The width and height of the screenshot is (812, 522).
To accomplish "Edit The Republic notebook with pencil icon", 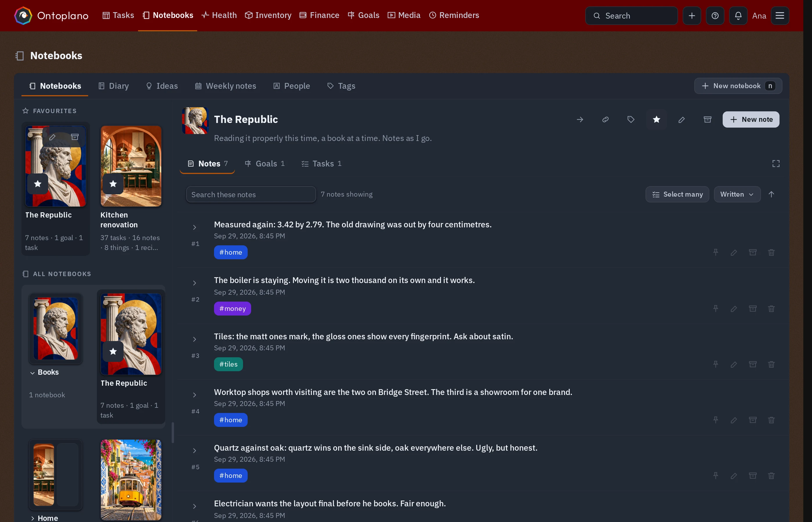I will coord(681,119).
